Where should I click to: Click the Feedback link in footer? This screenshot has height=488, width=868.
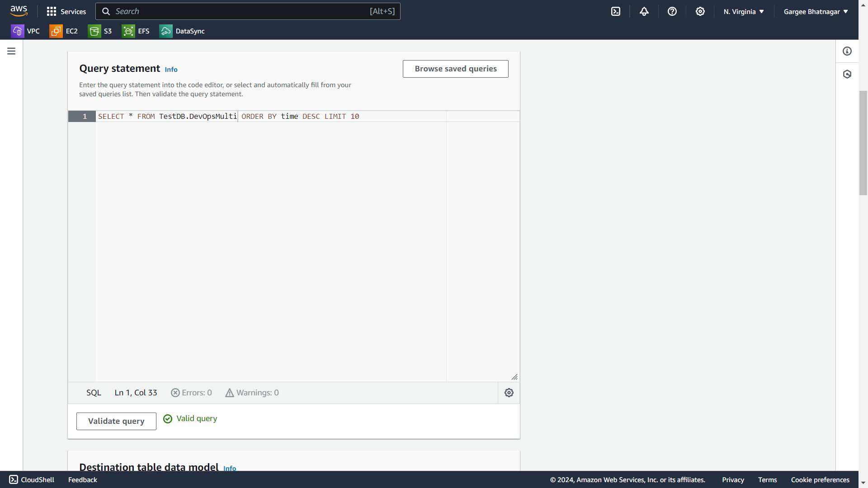click(x=82, y=480)
